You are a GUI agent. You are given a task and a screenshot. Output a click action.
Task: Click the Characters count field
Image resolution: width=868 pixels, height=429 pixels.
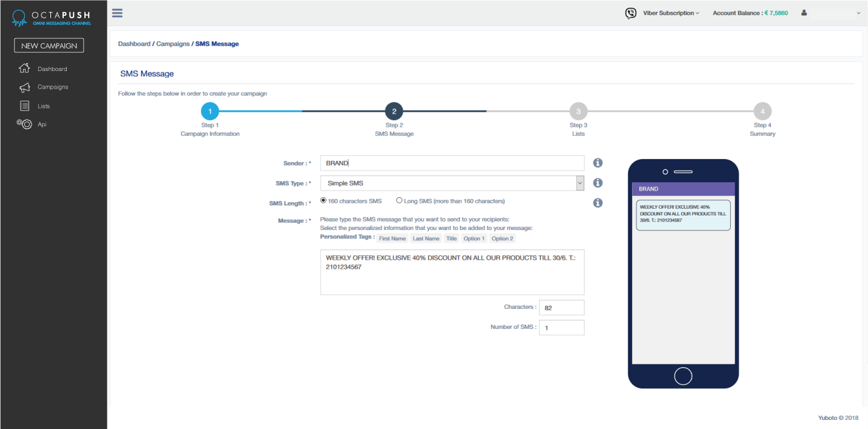561,308
